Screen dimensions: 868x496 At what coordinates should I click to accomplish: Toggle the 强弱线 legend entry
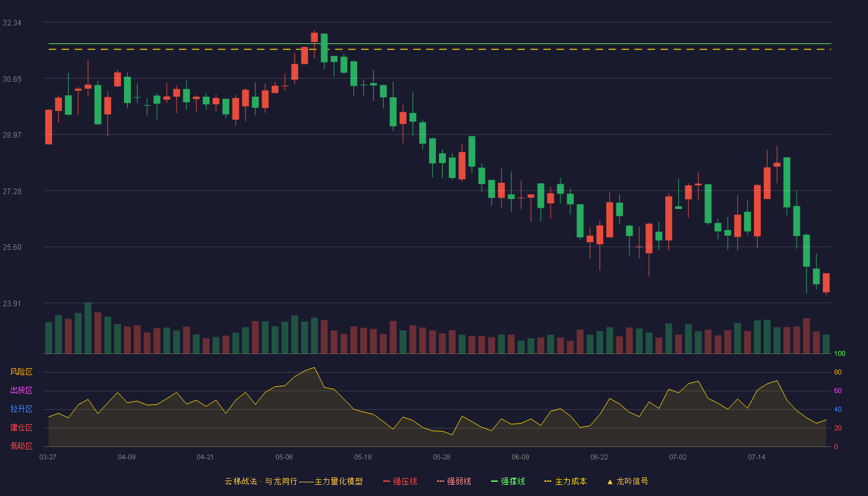tap(454, 481)
